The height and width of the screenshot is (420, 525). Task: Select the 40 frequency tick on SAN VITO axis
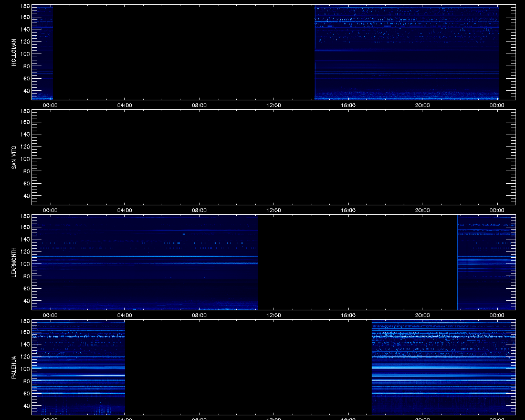coord(27,196)
